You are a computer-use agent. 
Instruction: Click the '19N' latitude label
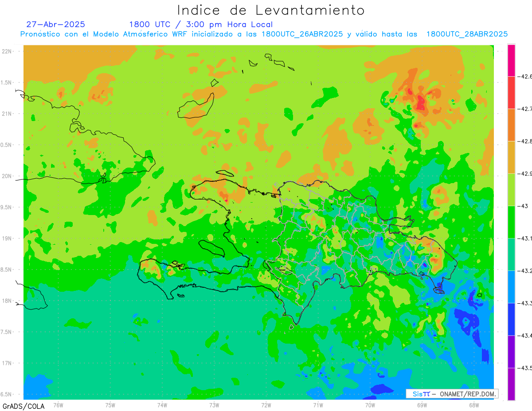7,239
